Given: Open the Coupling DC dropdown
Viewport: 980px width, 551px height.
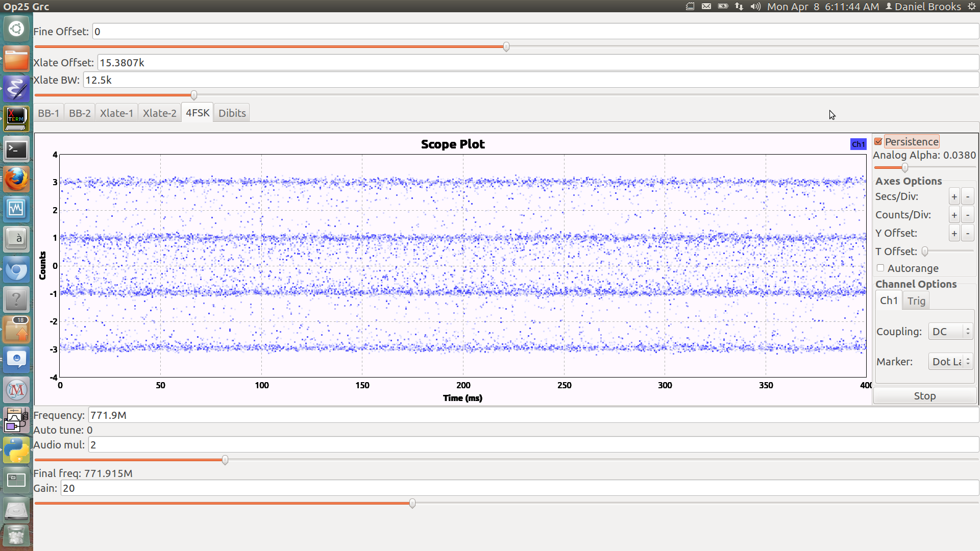Looking at the screenshot, I should [x=950, y=332].
